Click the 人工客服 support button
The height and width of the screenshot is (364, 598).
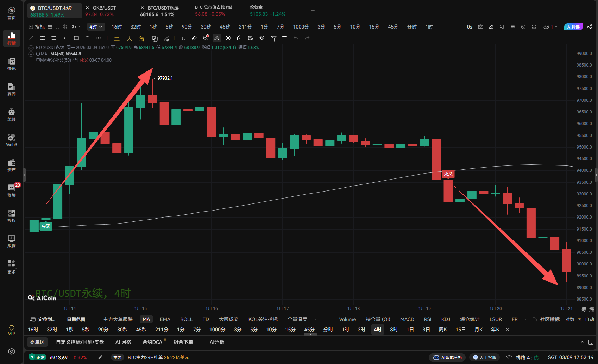485,357
